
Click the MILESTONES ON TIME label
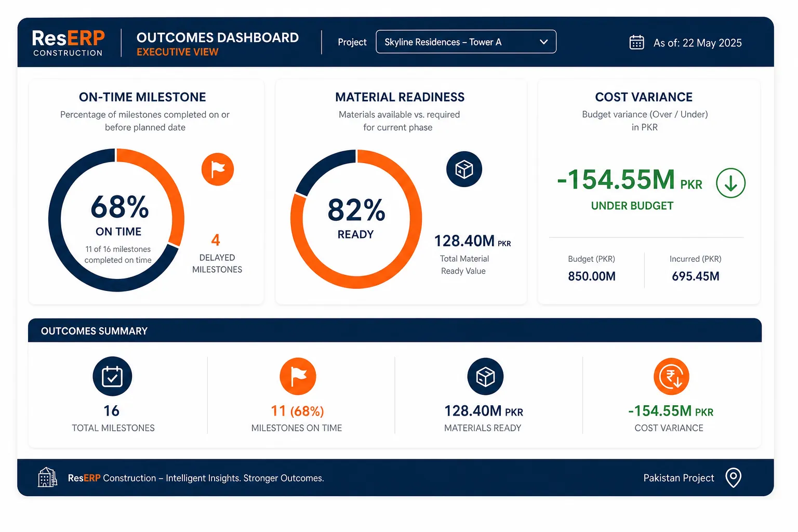pos(297,428)
